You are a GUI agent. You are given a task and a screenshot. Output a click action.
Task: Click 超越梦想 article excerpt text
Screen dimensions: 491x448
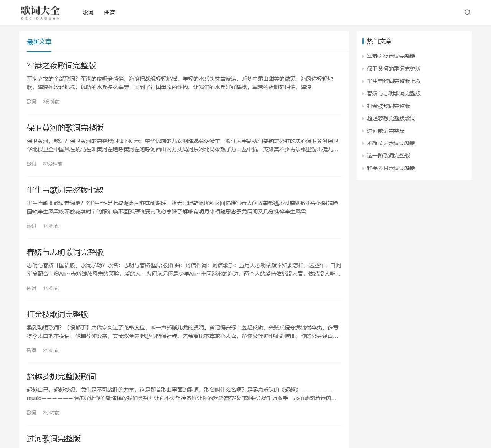(x=182, y=394)
